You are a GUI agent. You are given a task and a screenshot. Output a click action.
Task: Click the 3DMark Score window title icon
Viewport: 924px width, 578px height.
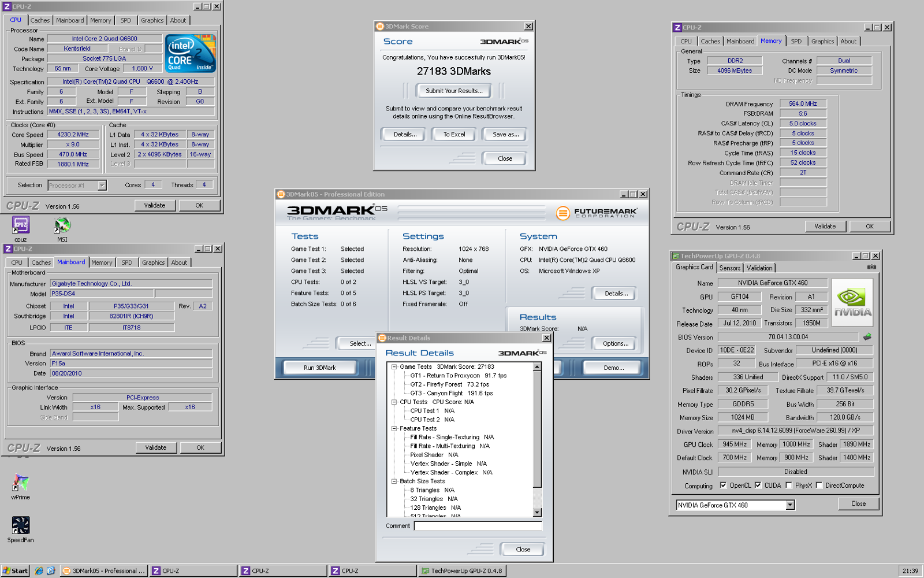pyautogui.click(x=380, y=27)
